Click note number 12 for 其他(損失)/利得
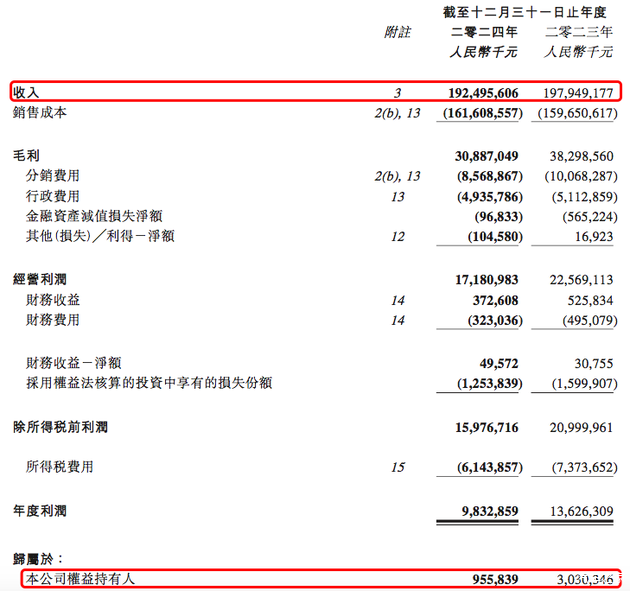 click(398, 238)
